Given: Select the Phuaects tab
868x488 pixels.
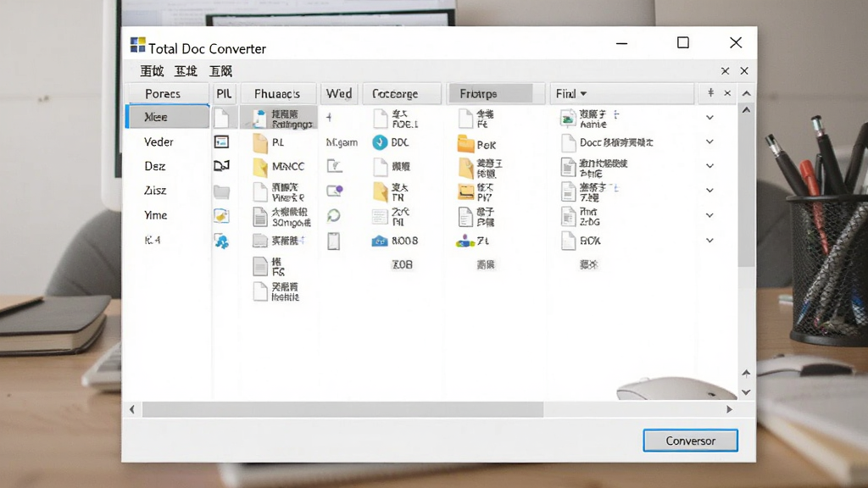Looking at the screenshot, I should (x=277, y=93).
